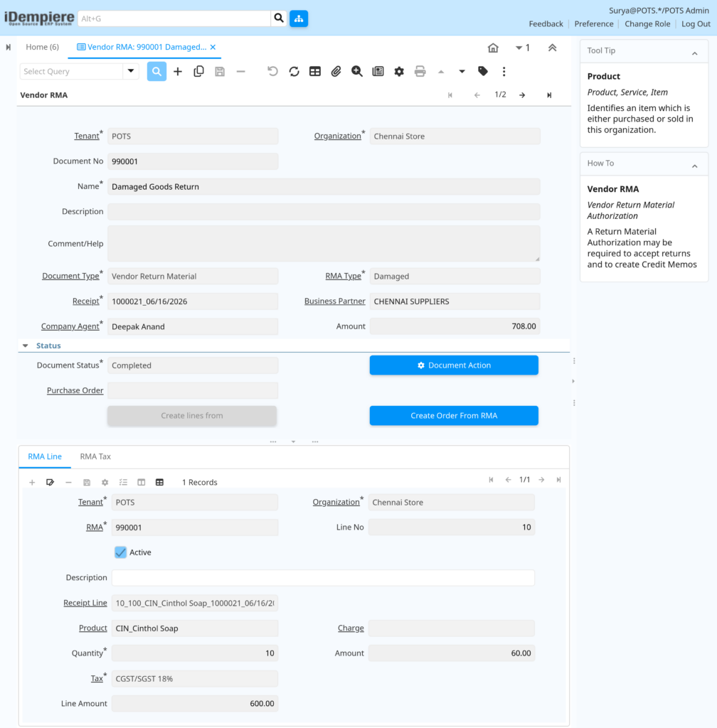Collapse the How To panel
717x728 pixels.
click(695, 166)
